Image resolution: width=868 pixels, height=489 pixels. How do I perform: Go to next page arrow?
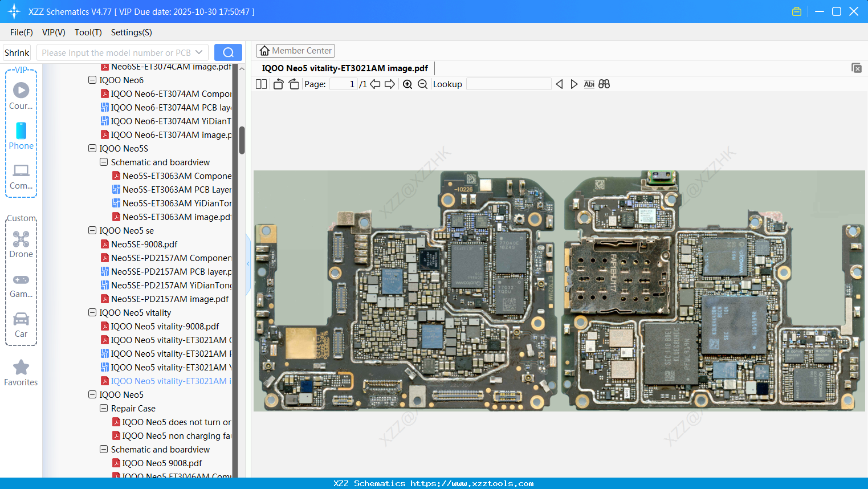point(390,84)
